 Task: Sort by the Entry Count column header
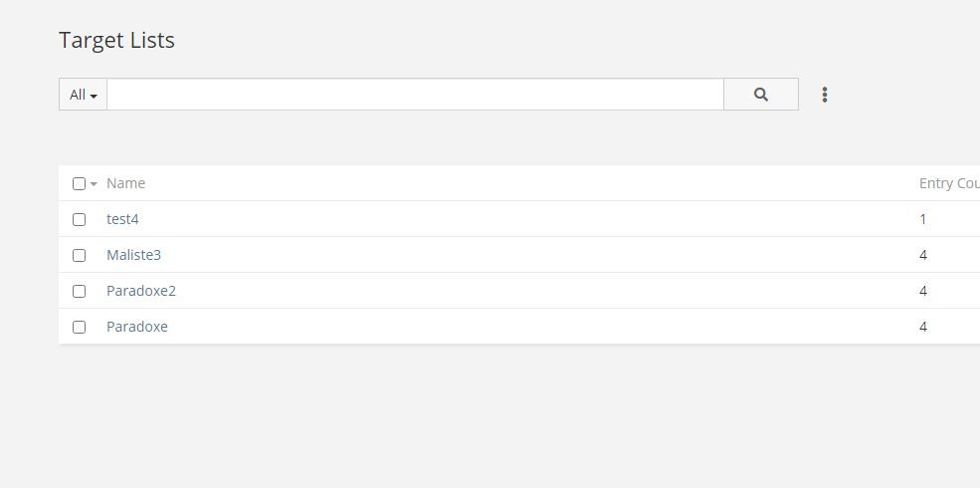[x=948, y=183]
